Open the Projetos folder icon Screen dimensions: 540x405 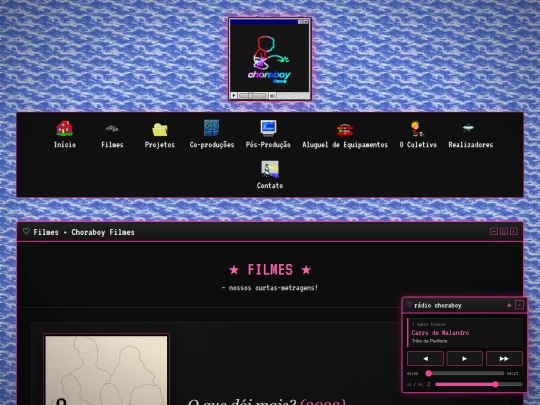160,129
